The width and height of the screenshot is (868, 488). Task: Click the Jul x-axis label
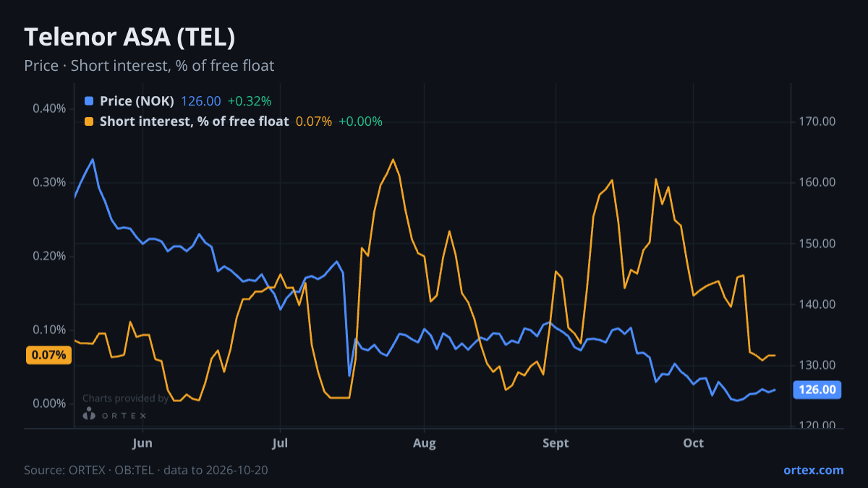[280, 442]
